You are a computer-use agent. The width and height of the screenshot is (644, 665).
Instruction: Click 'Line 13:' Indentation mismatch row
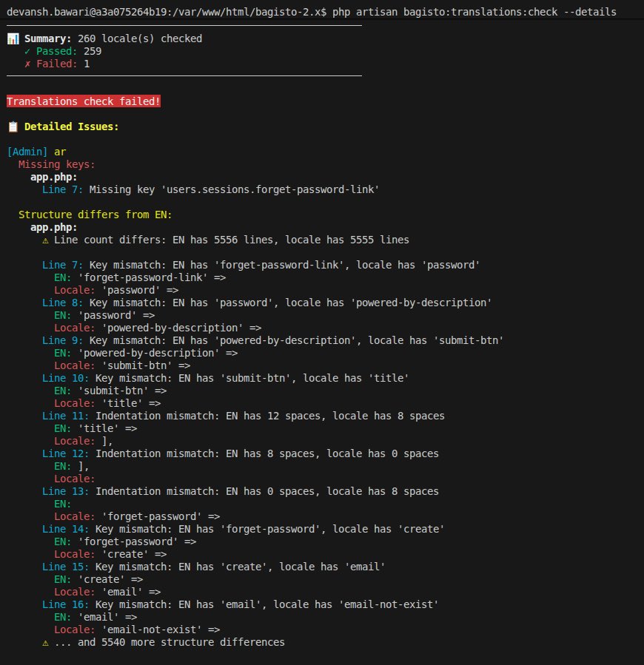pyautogui.click(x=241, y=492)
